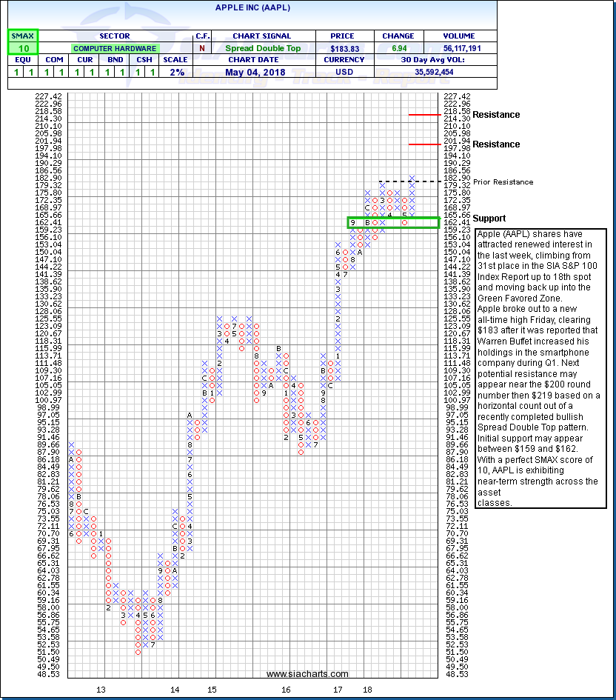The height and width of the screenshot is (700, 616).
Task: Select the $183.83 price value
Action: click(342, 48)
